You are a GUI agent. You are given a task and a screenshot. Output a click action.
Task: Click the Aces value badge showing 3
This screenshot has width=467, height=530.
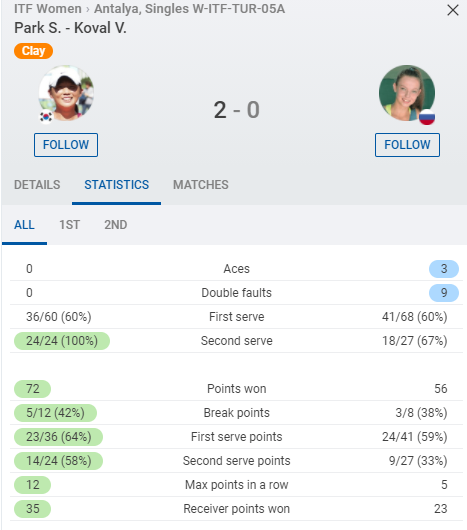click(x=444, y=269)
